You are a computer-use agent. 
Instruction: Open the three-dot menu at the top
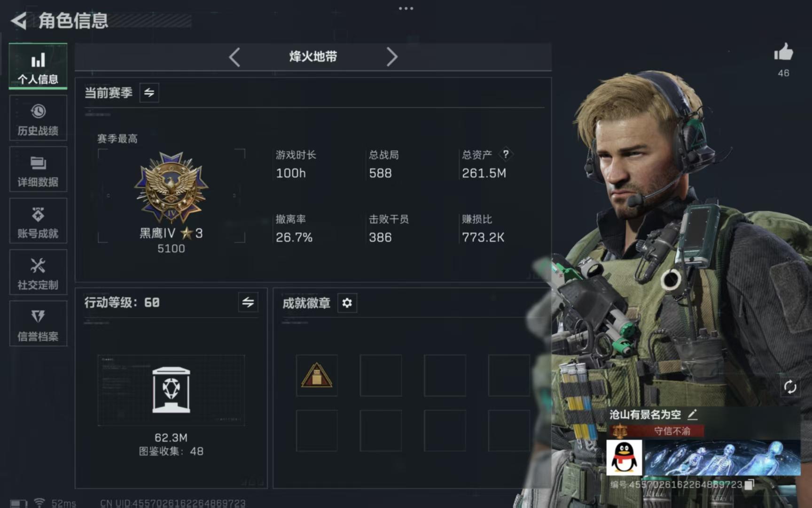pyautogui.click(x=406, y=8)
